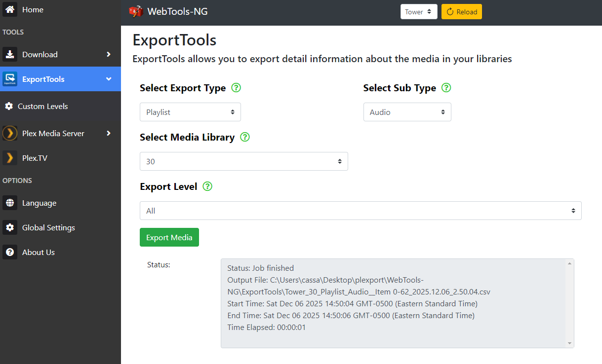Screen dimensions: 602x364
Task: Click the status box scrollbar down arrow
Action: pyautogui.click(x=570, y=343)
